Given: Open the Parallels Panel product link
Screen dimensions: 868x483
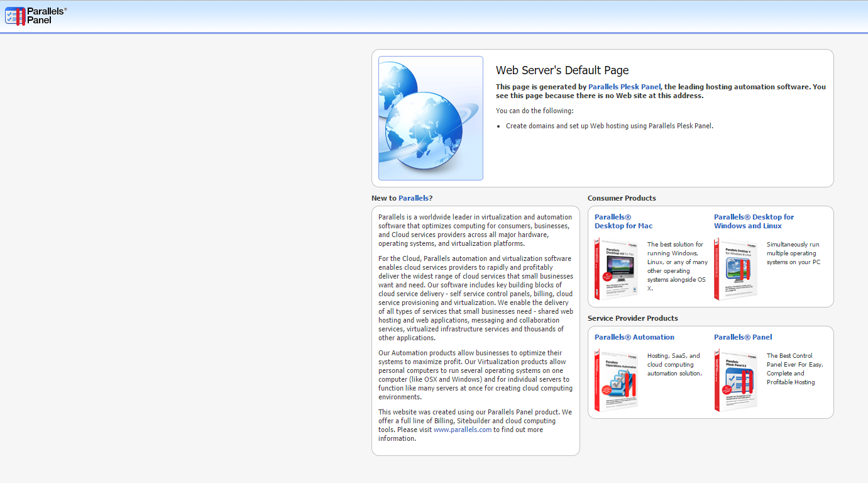Looking at the screenshot, I should (743, 337).
